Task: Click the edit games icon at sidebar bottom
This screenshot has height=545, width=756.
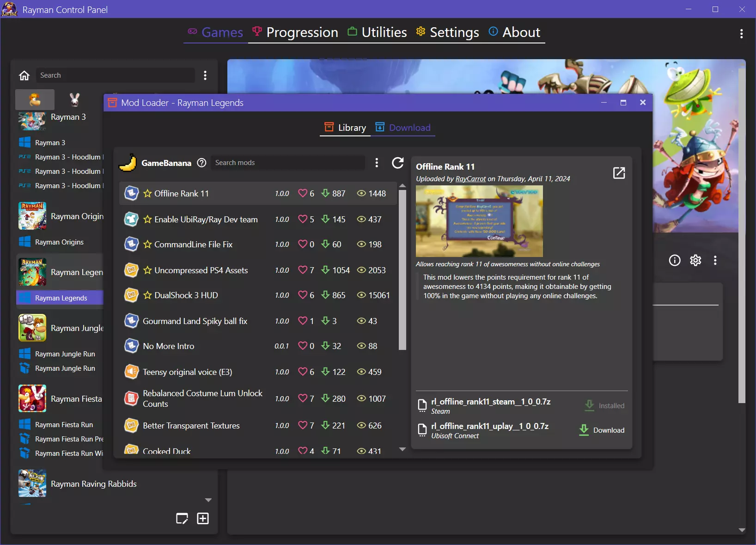Action: (182, 519)
